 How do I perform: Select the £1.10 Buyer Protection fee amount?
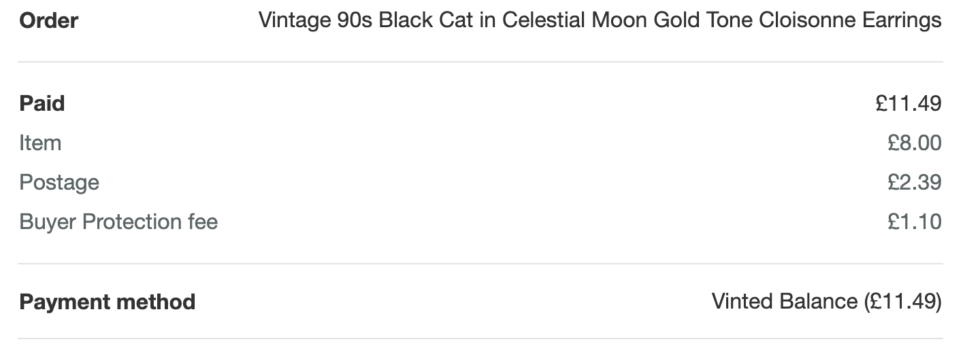[914, 222]
